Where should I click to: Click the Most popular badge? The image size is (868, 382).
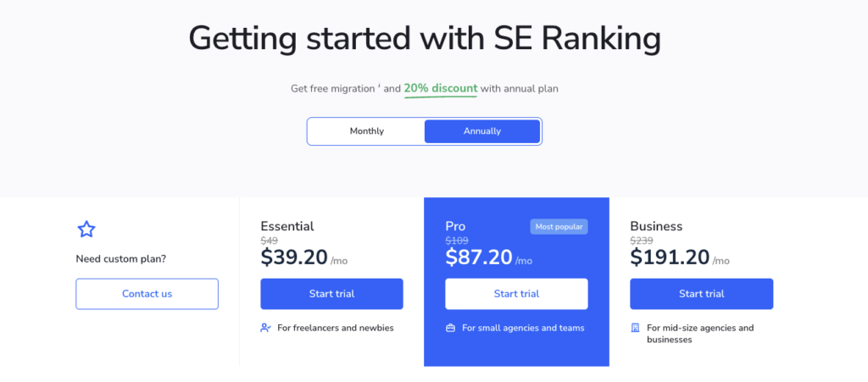pyautogui.click(x=559, y=227)
